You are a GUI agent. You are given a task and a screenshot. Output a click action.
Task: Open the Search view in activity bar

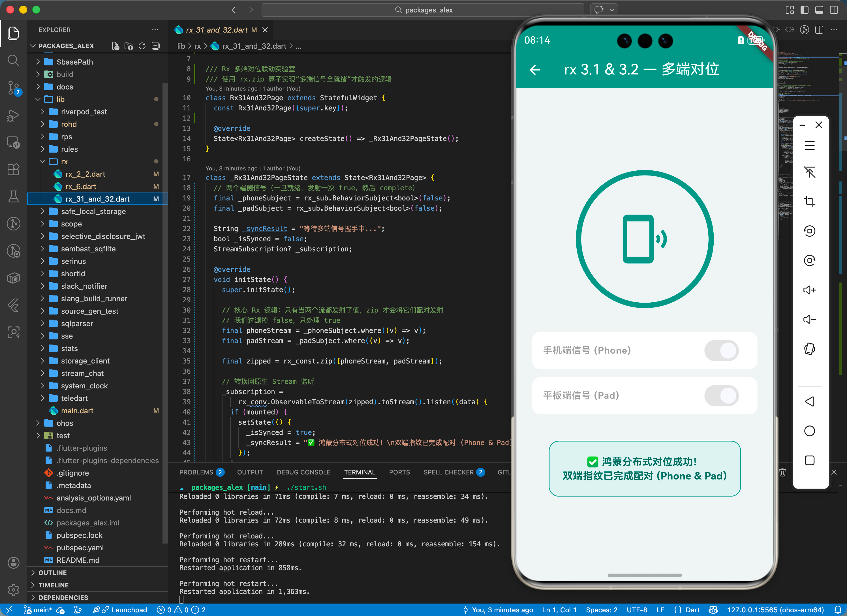click(13, 61)
